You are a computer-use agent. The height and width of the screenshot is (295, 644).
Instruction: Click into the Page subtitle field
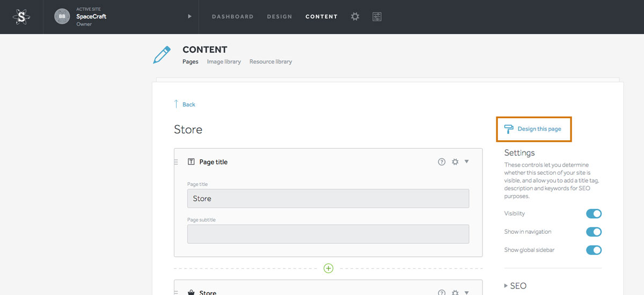pyautogui.click(x=328, y=234)
